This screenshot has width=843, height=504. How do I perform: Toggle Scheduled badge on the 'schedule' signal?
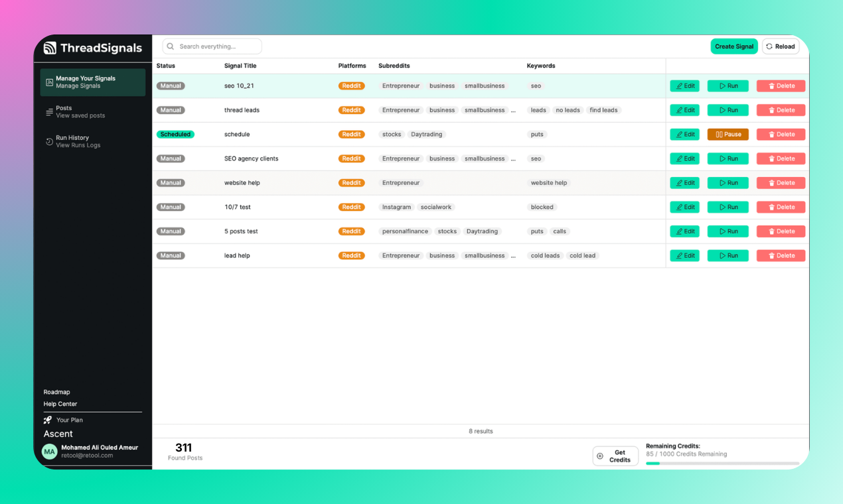click(175, 134)
